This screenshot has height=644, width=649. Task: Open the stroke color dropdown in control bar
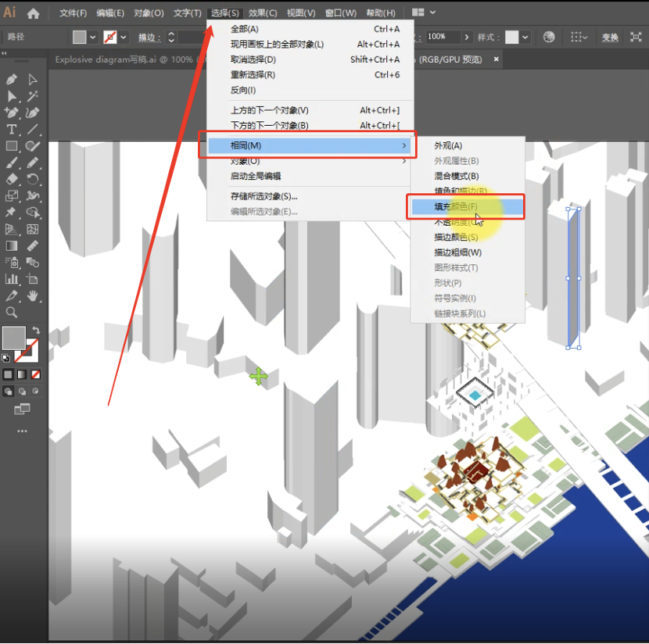[124, 38]
